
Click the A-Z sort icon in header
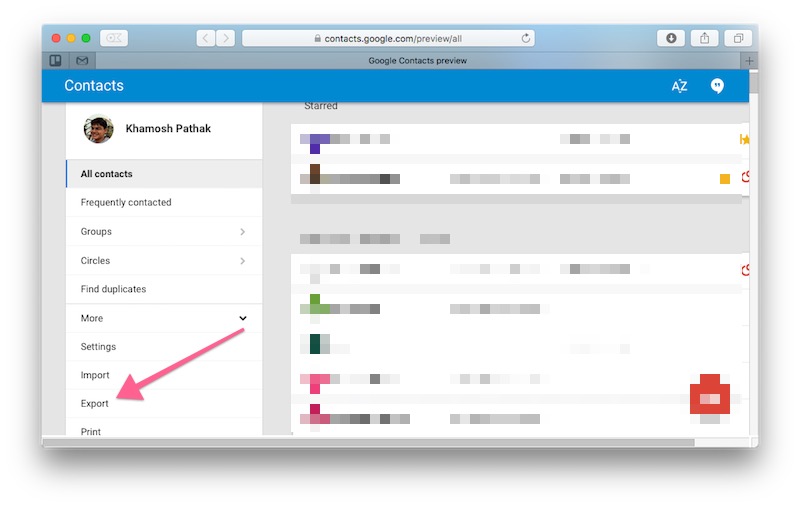point(679,86)
